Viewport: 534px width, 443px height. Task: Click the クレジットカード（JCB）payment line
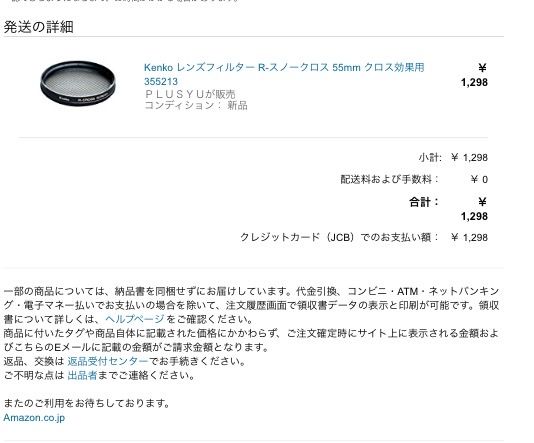[364, 237]
